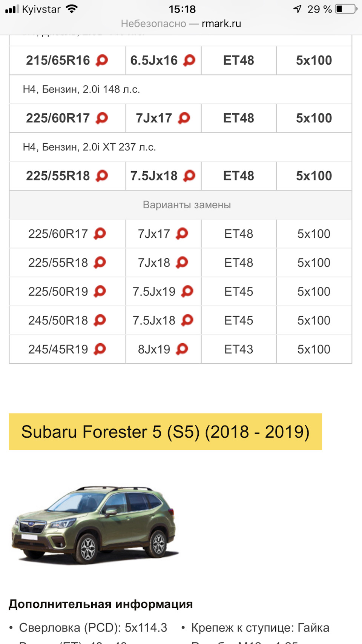
Task: Tap search icon beside bold 7.5Jx18
Action: (x=189, y=175)
